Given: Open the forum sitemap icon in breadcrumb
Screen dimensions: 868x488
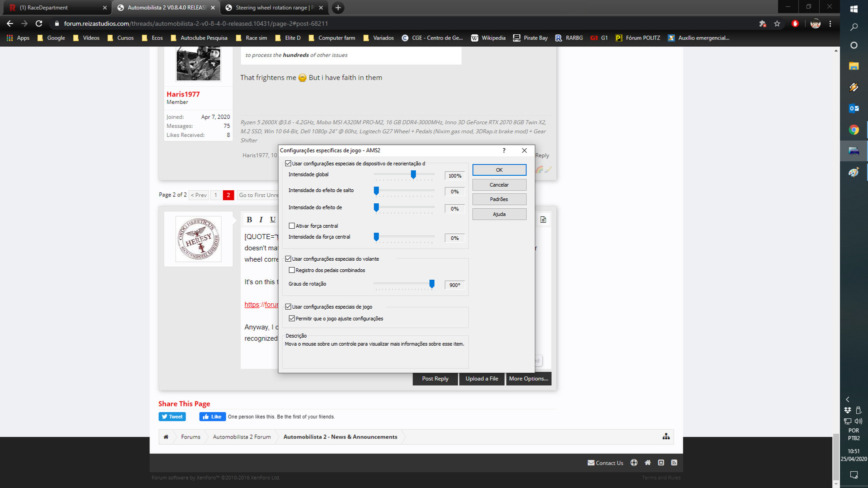Looking at the screenshot, I should tap(666, 437).
